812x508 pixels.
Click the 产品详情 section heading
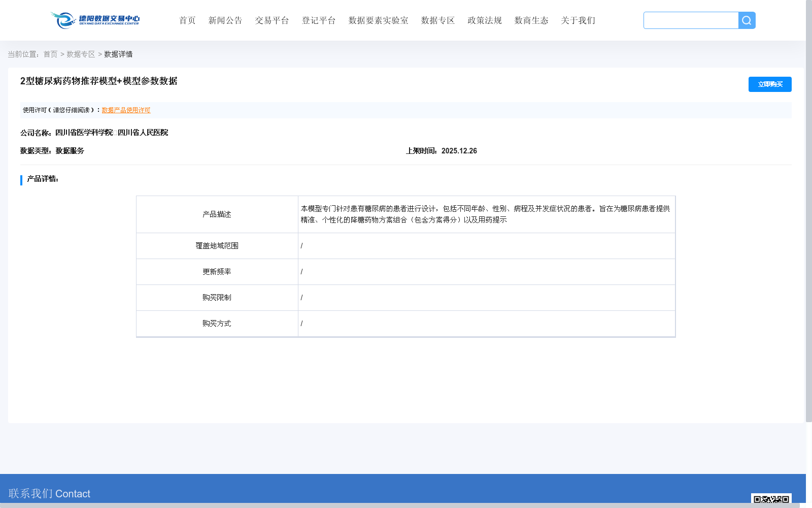43,179
